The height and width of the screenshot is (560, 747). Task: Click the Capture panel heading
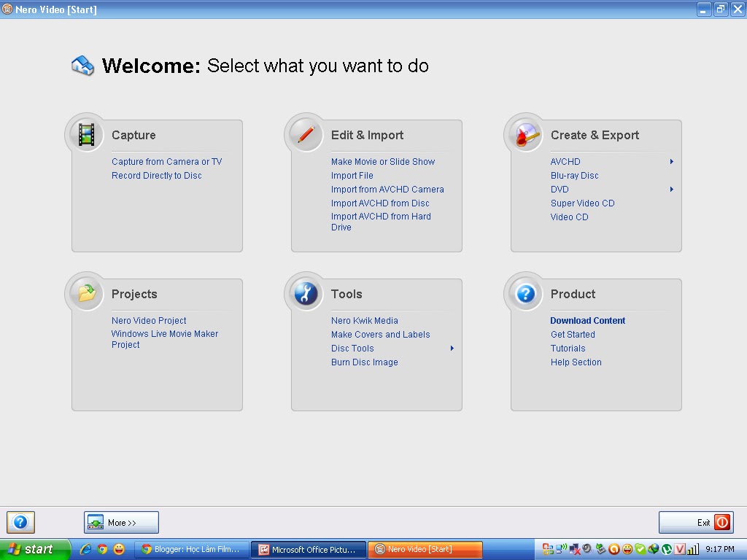(133, 135)
